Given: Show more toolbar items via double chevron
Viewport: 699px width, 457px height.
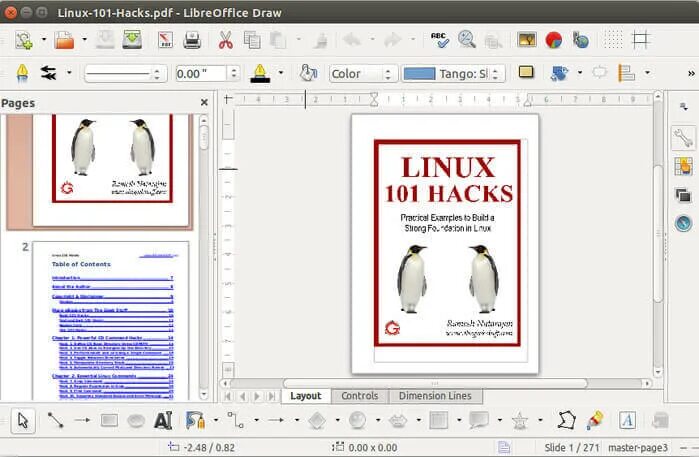Looking at the screenshot, I should (x=691, y=73).
